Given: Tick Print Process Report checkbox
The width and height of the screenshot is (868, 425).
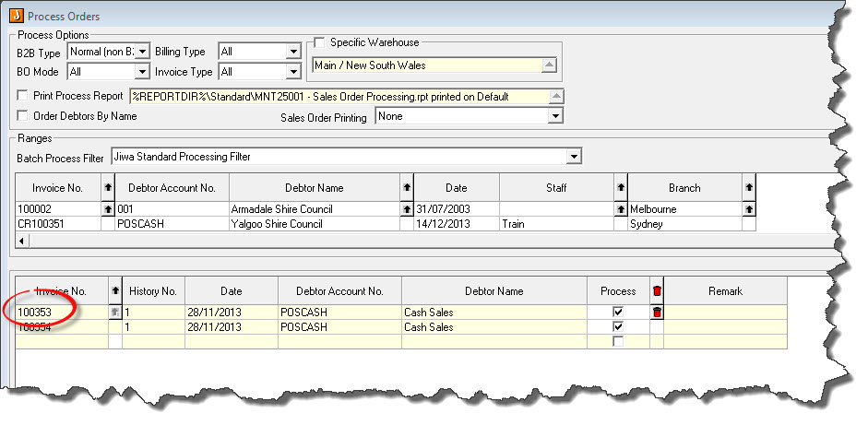Looking at the screenshot, I should 23,96.
